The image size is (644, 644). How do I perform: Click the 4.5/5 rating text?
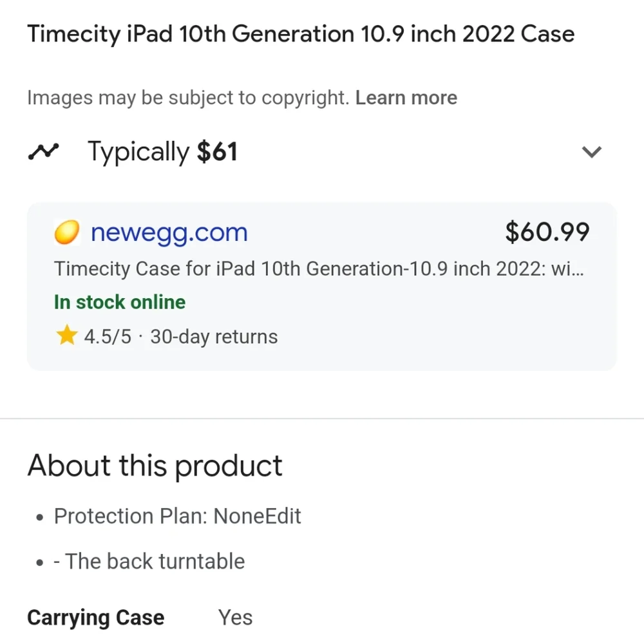pos(108,336)
